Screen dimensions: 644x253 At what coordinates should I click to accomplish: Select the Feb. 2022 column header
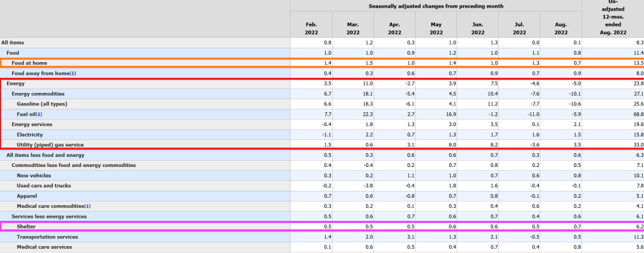(311, 28)
